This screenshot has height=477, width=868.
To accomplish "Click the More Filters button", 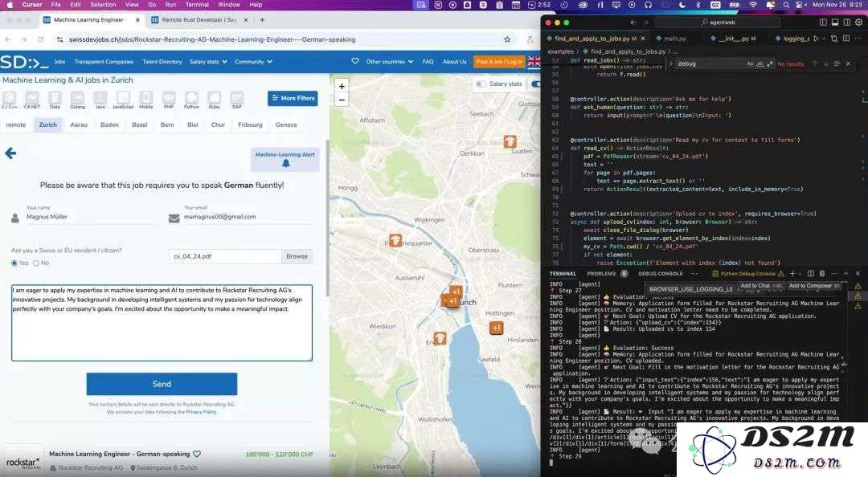I will 293,98.
